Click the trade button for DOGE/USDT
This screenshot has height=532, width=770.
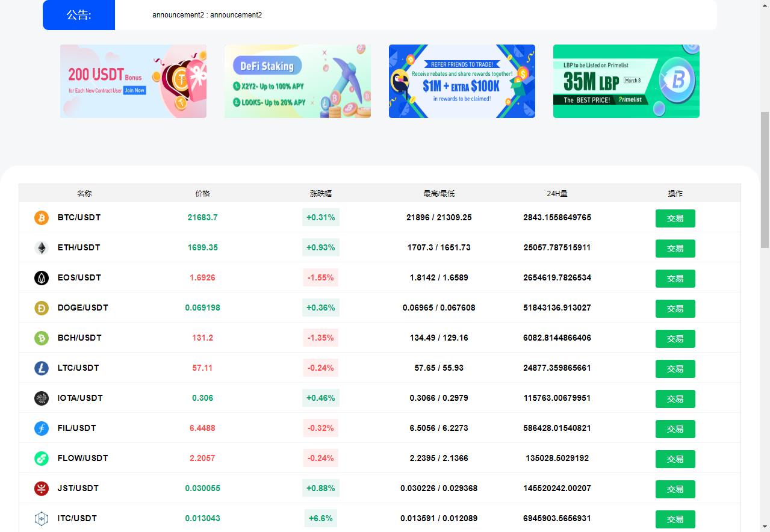675,309
